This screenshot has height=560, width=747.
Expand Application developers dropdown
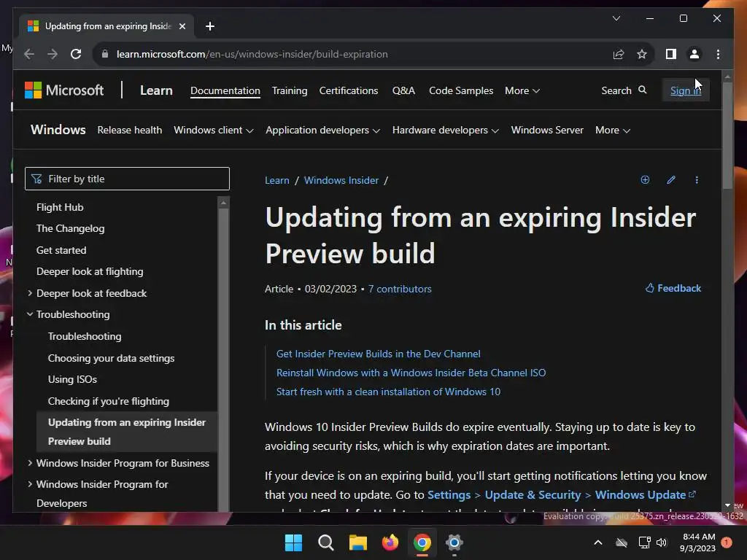323,130
